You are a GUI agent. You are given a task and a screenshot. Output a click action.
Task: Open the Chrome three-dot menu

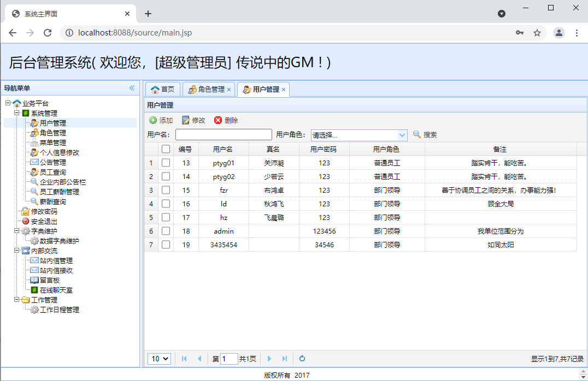tap(577, 33)
